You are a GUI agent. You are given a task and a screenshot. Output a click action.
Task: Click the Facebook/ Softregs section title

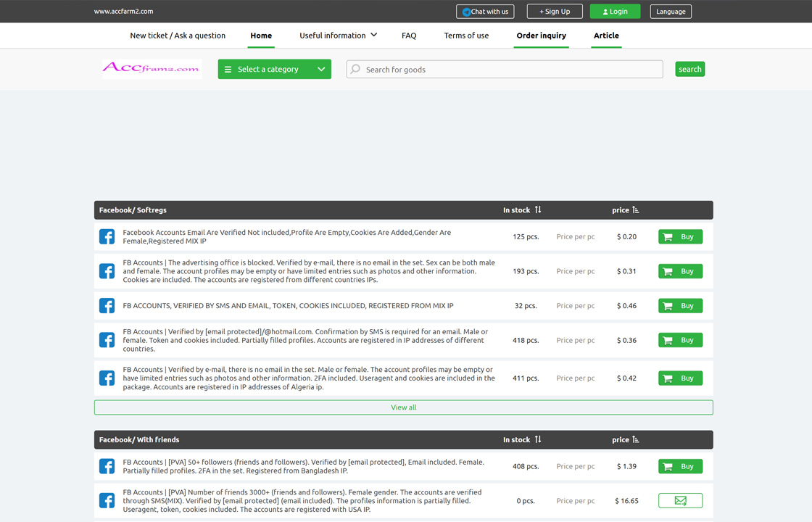pyautogui.click(x=133, y=210)
